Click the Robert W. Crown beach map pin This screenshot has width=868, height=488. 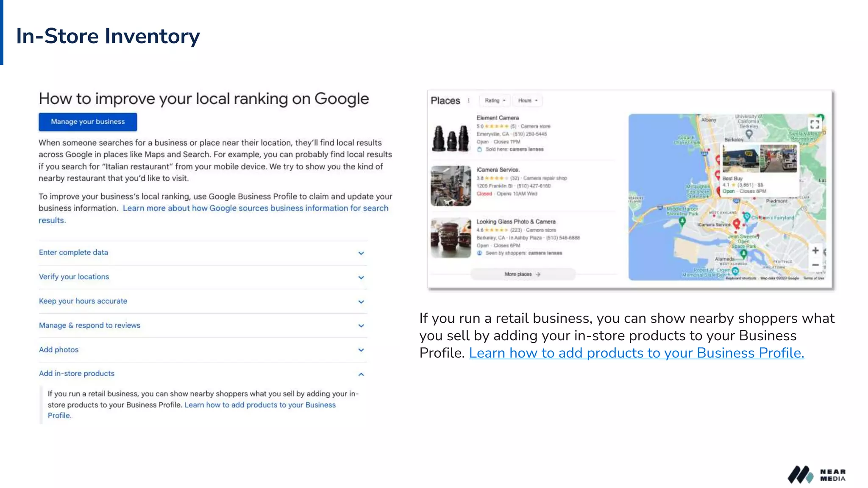coord(735,271)
